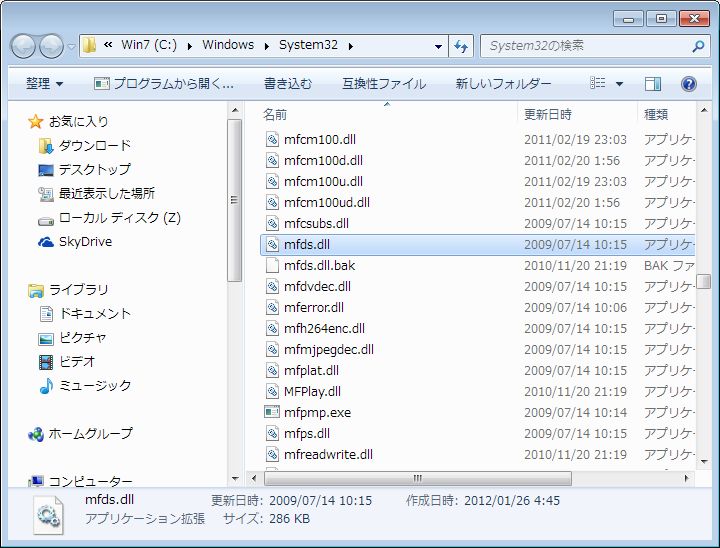Click the horizontal scrollbar in file list
This screenshot has width=720, height=548.
click(416, 478)
